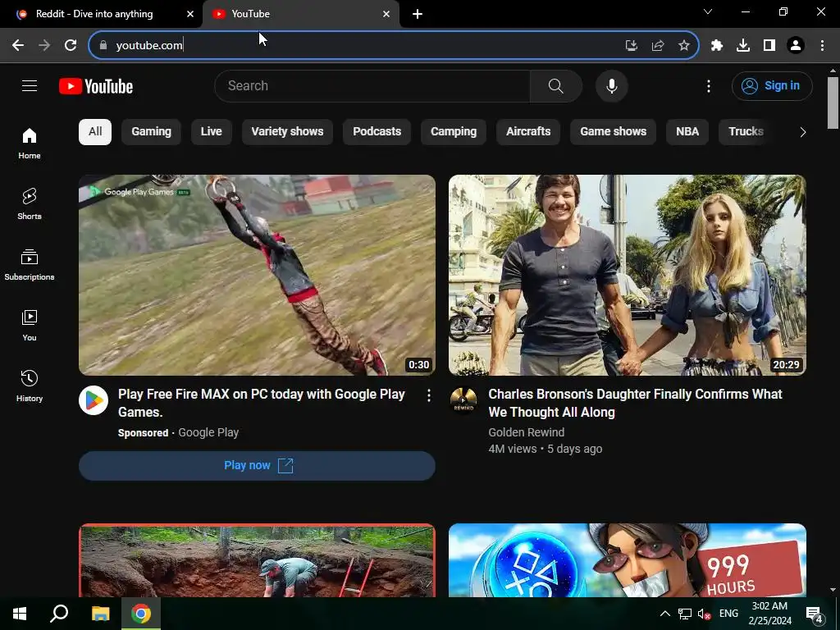Open Chrome extensions puzzle icon
This screenshot has height=630, width=840.
717,45
